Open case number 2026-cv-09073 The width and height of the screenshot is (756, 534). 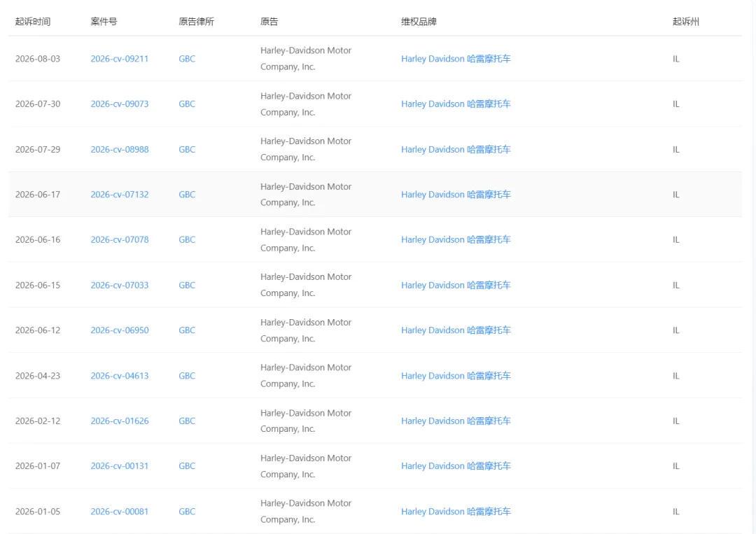point(120,104)
